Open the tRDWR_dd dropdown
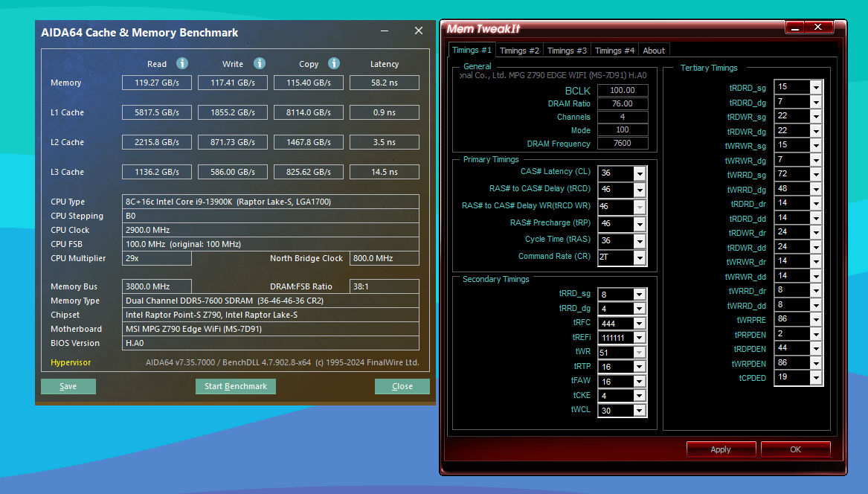Viewport: 868px width, 494px height. tap(816, 247)
